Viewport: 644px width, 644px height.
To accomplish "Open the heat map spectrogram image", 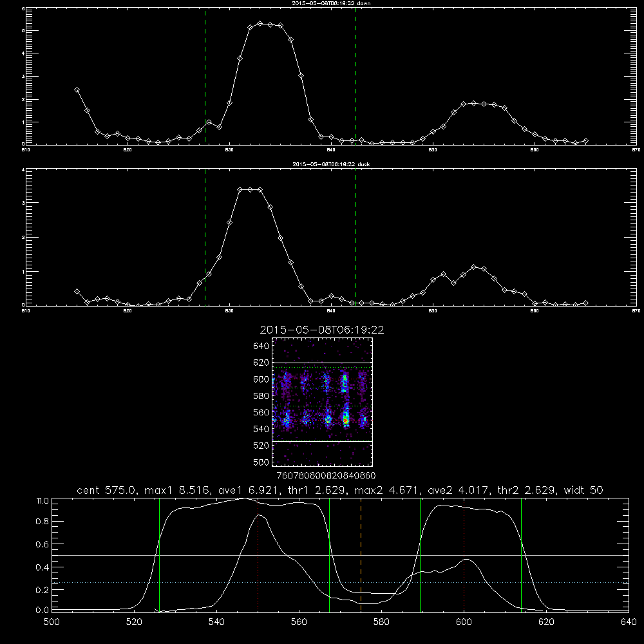I will tap(323, 402).
